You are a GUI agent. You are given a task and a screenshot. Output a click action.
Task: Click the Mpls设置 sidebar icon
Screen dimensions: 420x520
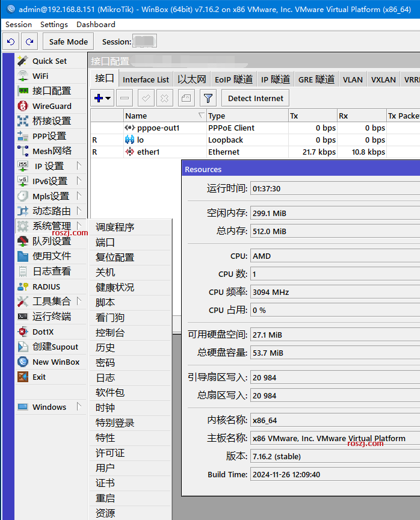[x=22, y=196]
